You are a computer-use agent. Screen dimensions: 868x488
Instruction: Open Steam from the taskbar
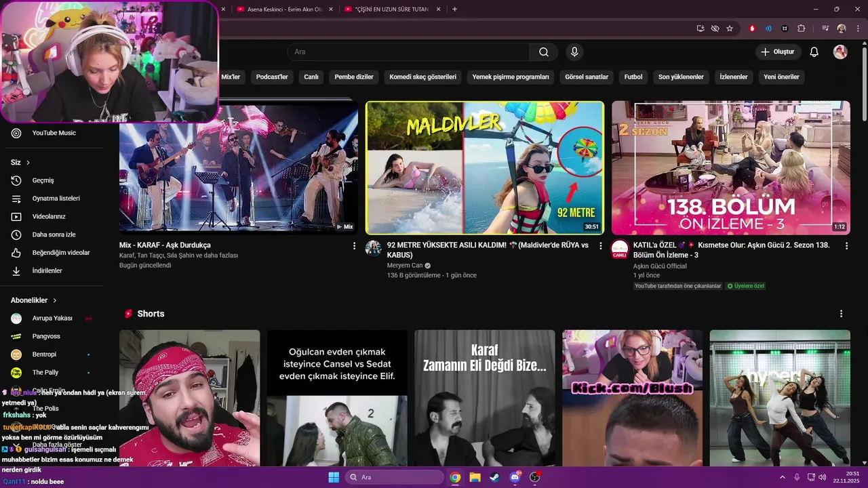pos(494,477)
